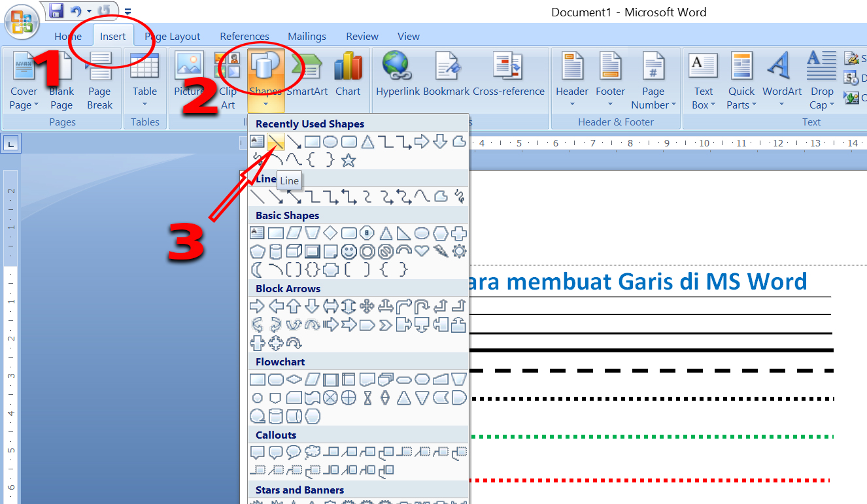Pick the Left-Right Arrow in Block Arrows
This screenshot has height=504, width=867.
click(x=331, y=306)
